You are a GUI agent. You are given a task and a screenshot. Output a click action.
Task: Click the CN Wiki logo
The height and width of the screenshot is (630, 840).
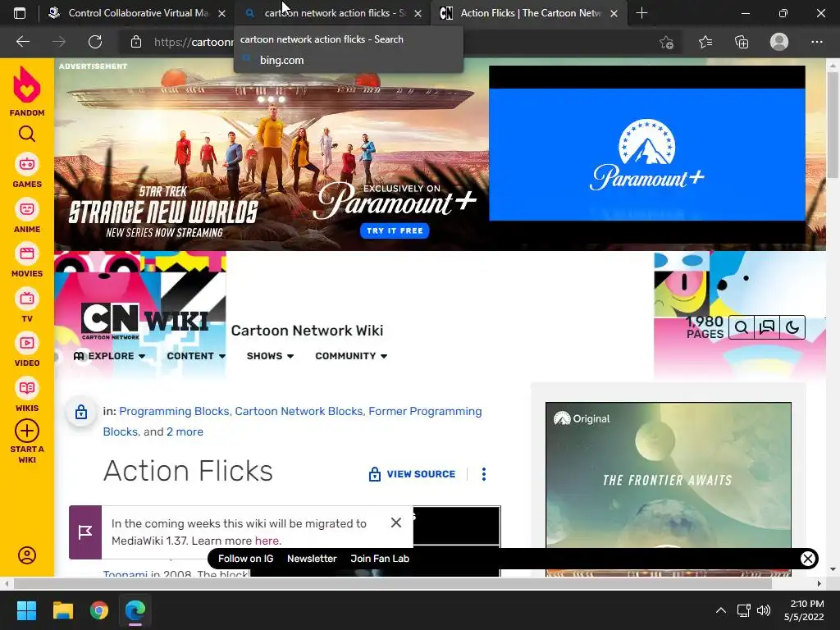tap(144, 321)
